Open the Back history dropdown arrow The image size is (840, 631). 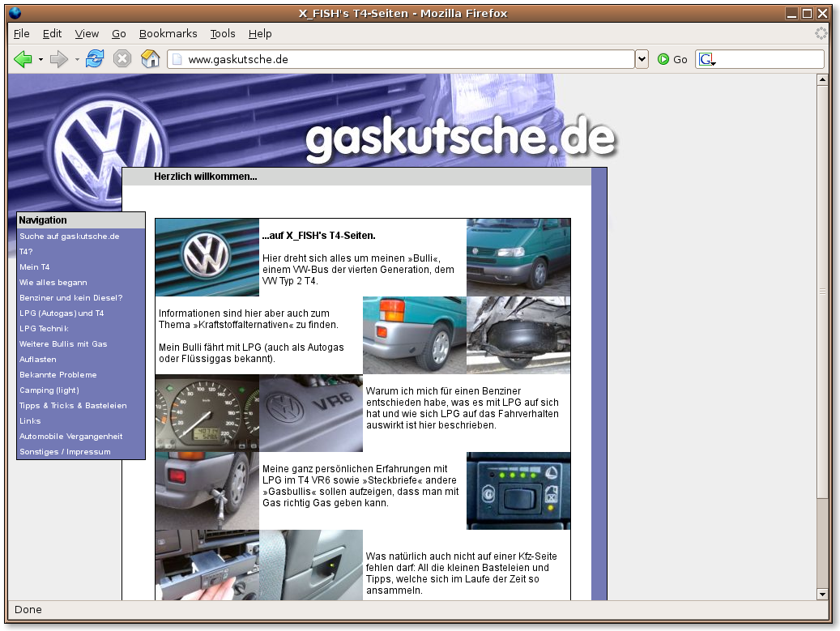pyautogui.click(x=41, y=59)
